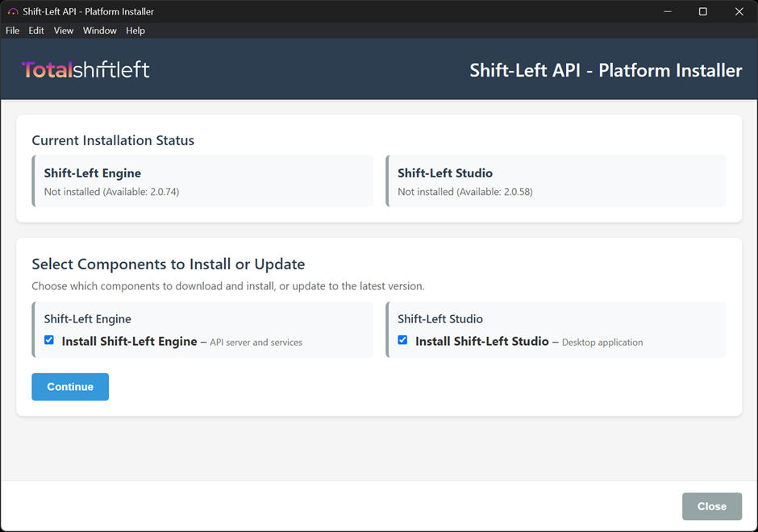758x532 pixels.
Task: Click the Current Installation Status heading
Action: 113,140
